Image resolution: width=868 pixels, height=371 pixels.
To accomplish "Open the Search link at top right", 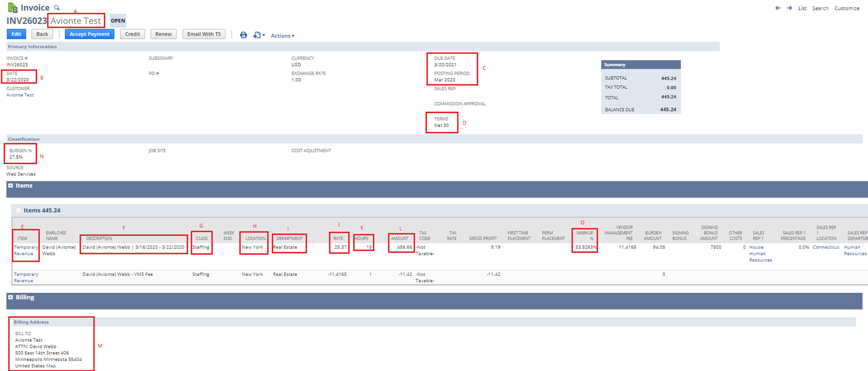I will [x=820, y=8].
